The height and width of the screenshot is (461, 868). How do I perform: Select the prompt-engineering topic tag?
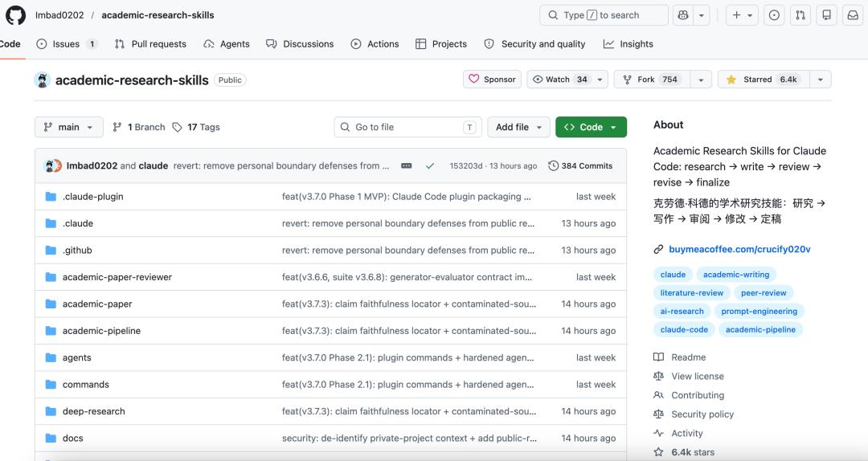pyautogui.click(x=759, y=311)
